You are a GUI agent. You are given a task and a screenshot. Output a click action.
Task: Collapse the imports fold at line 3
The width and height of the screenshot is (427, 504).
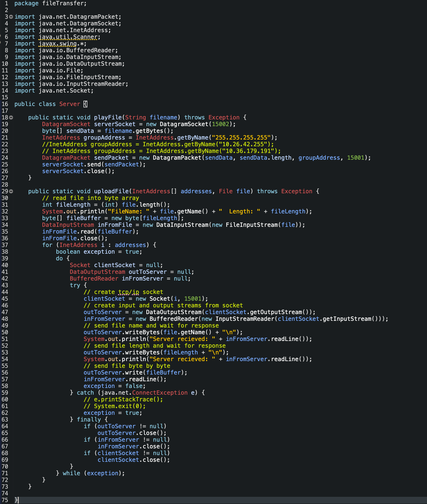11,17
